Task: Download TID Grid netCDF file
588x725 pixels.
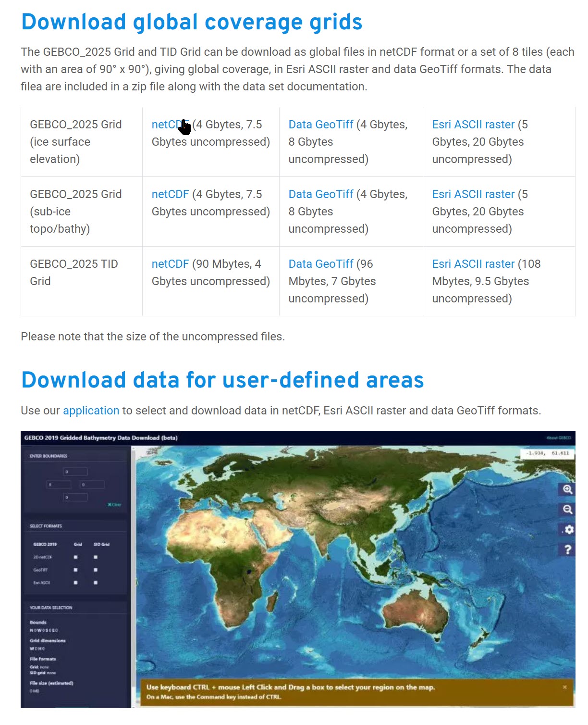Action: [x=170, y=264]
